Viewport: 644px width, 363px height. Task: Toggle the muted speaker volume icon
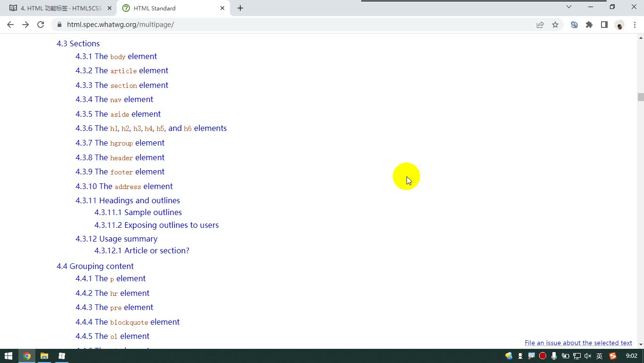[x=588, y=356]
